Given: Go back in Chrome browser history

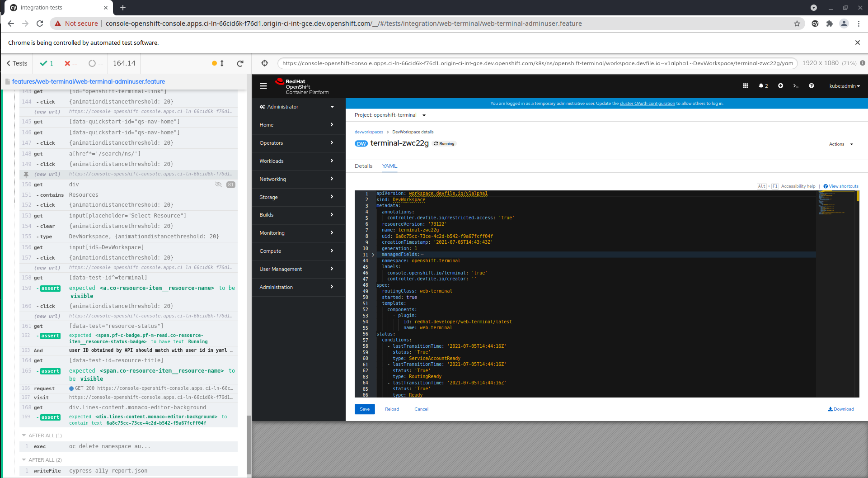Looking at the screenshot, I should 11,24.
